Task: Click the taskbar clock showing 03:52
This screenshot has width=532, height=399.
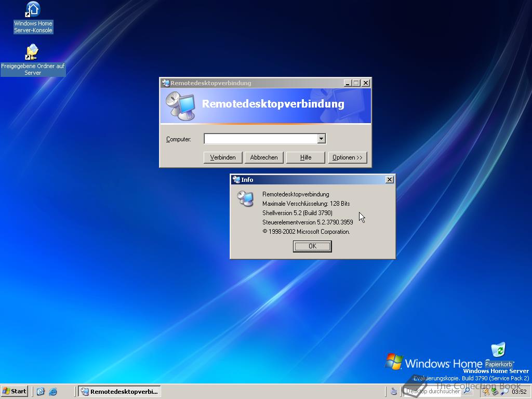Action: pos(519,392)
